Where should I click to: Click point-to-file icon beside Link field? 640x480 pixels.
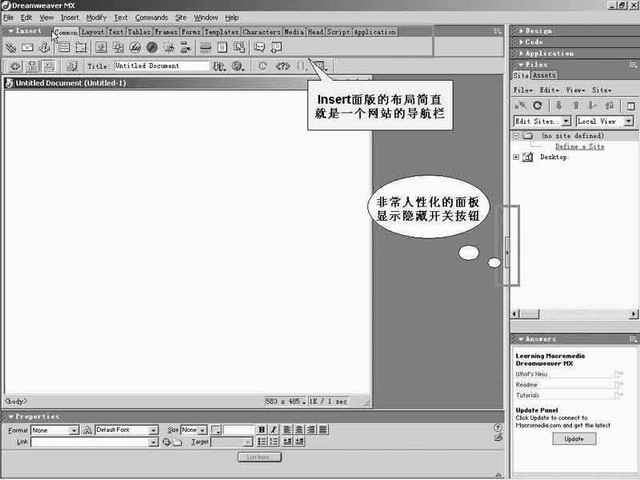click(166, 442)
